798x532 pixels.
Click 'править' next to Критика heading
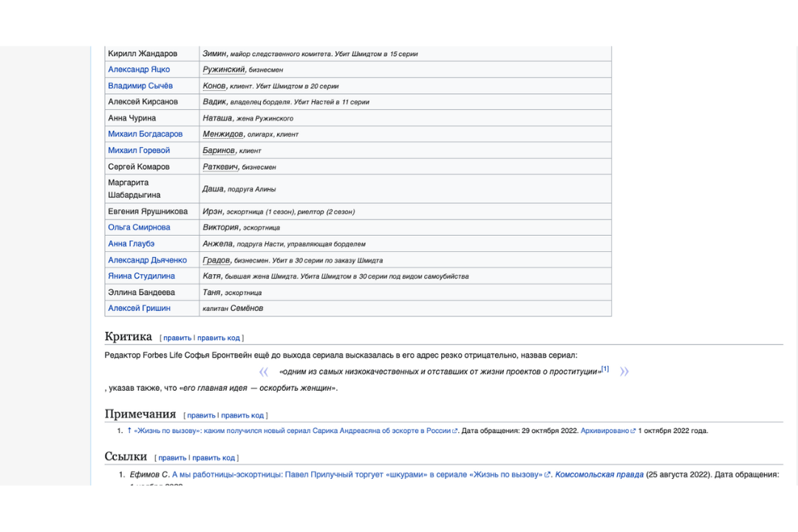click(x=177, y=338)
